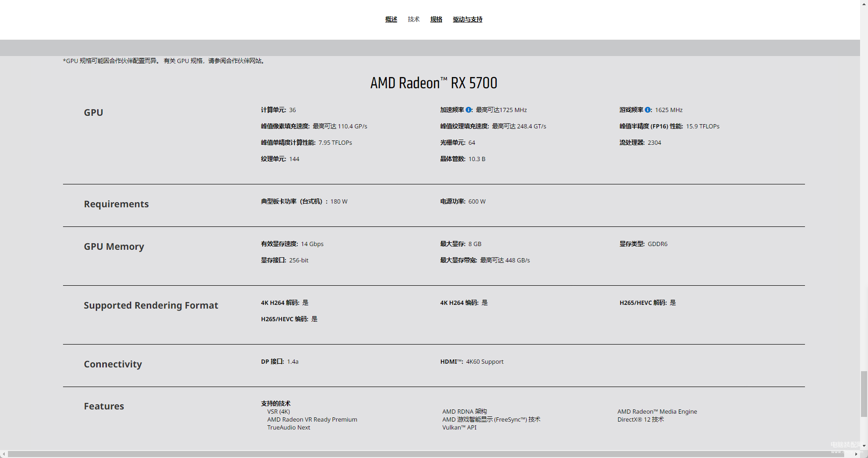Open the 概述 tab link
The image size is (868, 458).
click(x=391, y=19)
